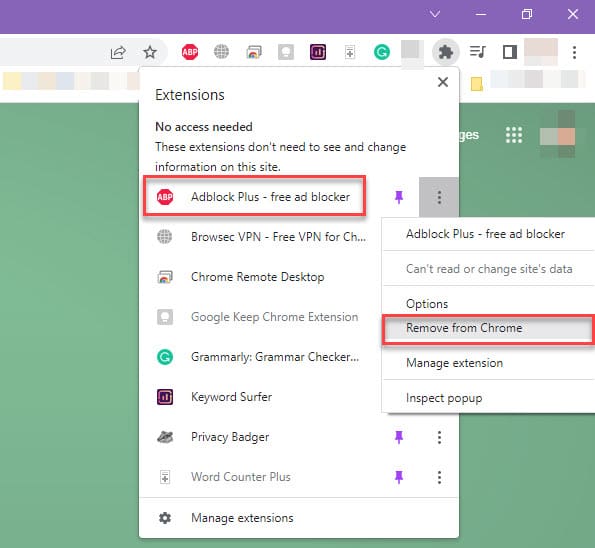Open more actions for Privacy Badger
595x548 pixels.
coord(439,437)
